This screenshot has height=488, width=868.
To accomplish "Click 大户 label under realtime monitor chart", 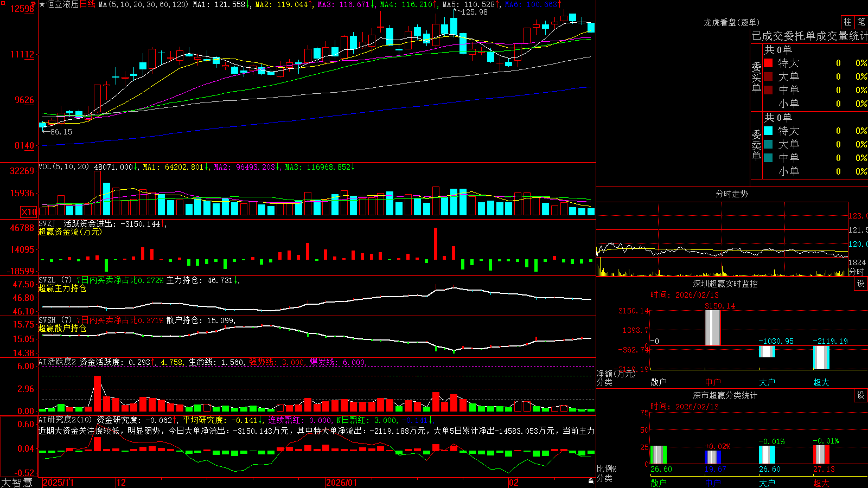I will coord(767,382).
